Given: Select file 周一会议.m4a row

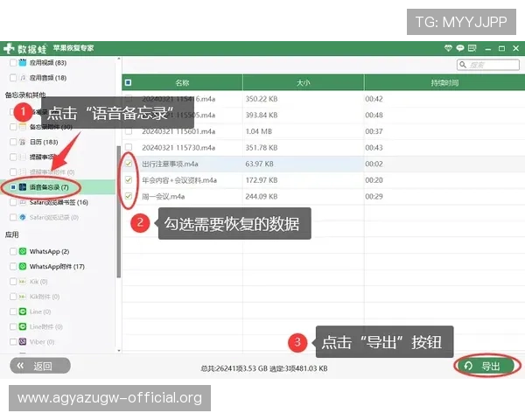Looking at the screenshot, I should click(x=324, y=196).
